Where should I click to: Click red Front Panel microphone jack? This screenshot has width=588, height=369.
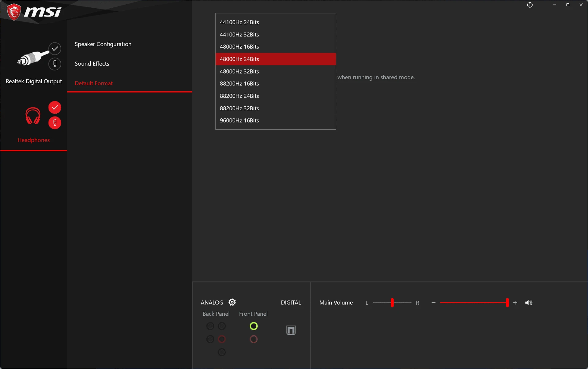254,339
